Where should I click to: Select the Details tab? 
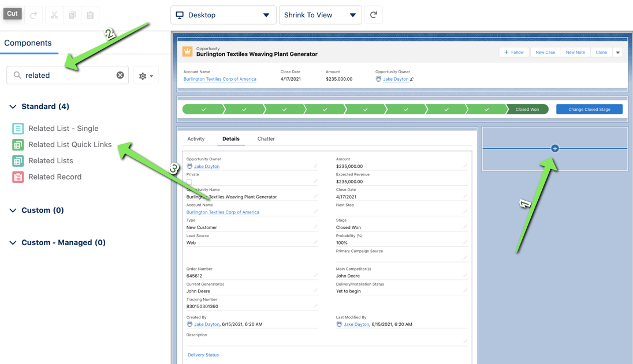[231, 138]
